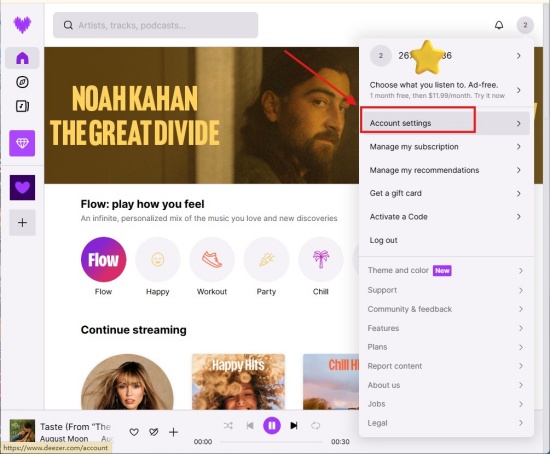Click chevron next to Legal

(x=521, y=423)
